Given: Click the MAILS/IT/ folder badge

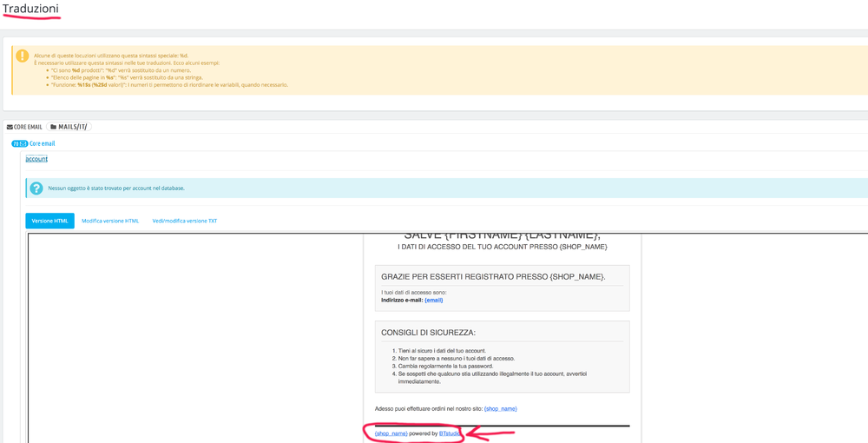Looking at the screenshot, I should tap(69, 127).
